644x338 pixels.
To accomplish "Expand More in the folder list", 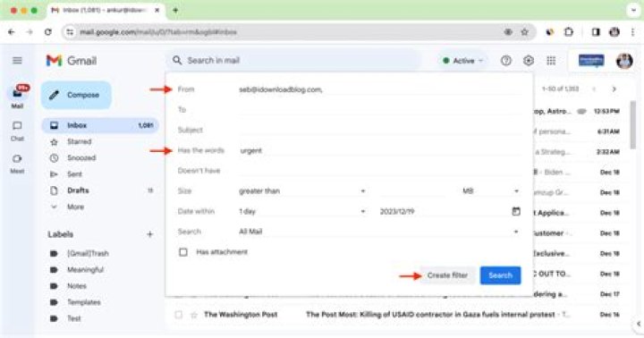I will [75, 207].
